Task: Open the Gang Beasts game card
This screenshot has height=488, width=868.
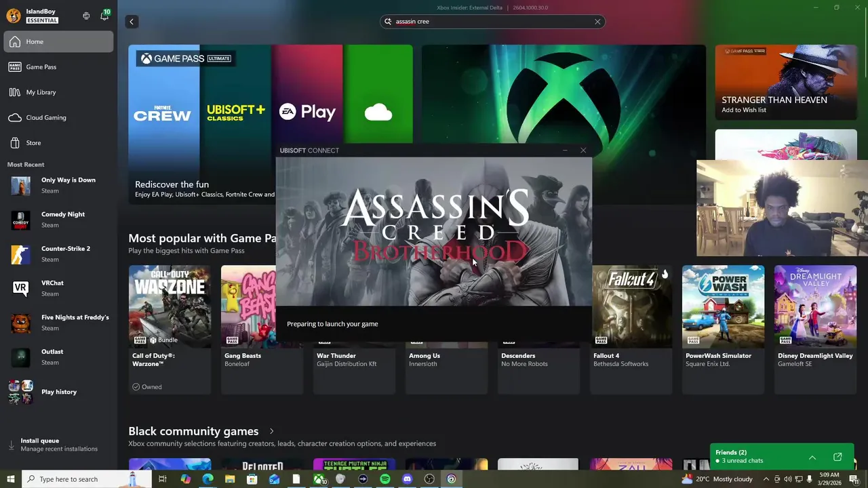Action: coord(262,329)
